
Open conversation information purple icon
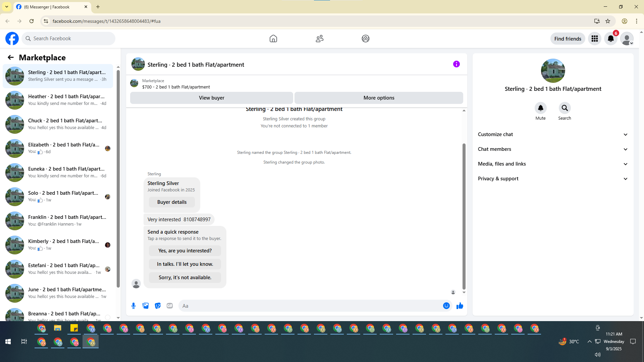click(x=457, y=64)
